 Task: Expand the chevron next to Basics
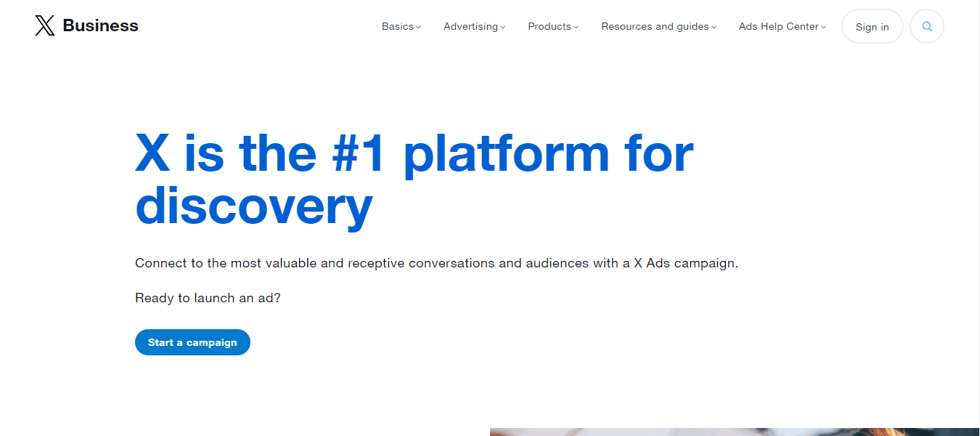click(419, 28)
